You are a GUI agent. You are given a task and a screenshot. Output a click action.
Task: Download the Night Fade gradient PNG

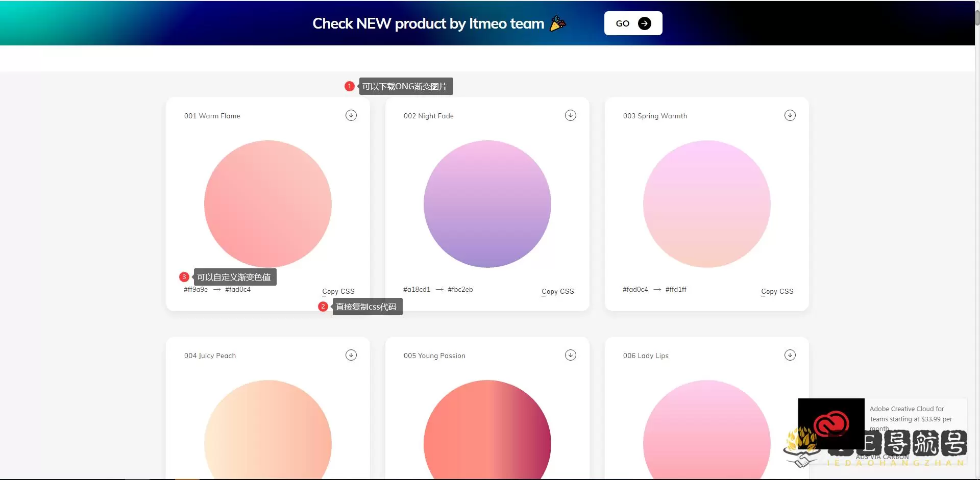point(570,115)
